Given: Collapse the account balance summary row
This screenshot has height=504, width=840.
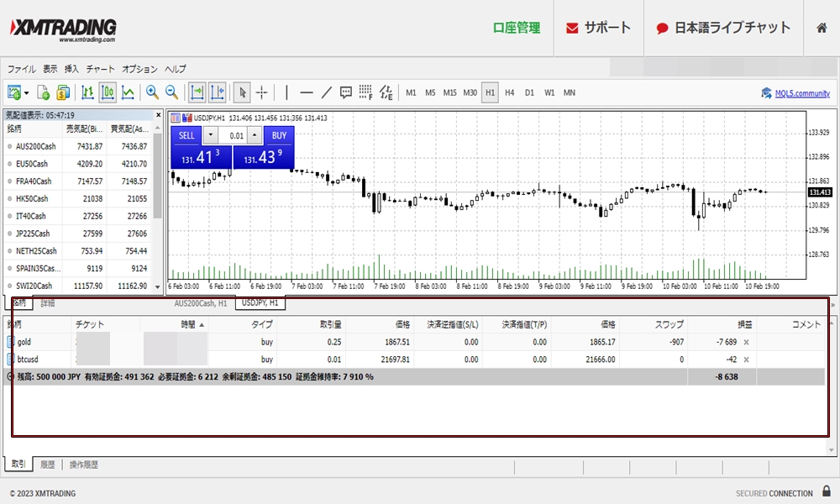Looking at the screenshot, I should pos(10,377).
